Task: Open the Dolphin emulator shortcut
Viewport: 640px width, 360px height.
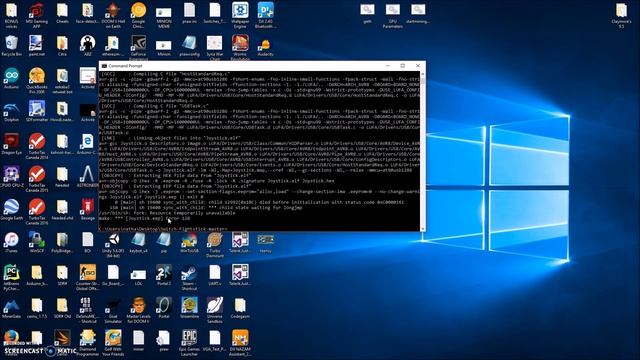Action: [11, 111]
